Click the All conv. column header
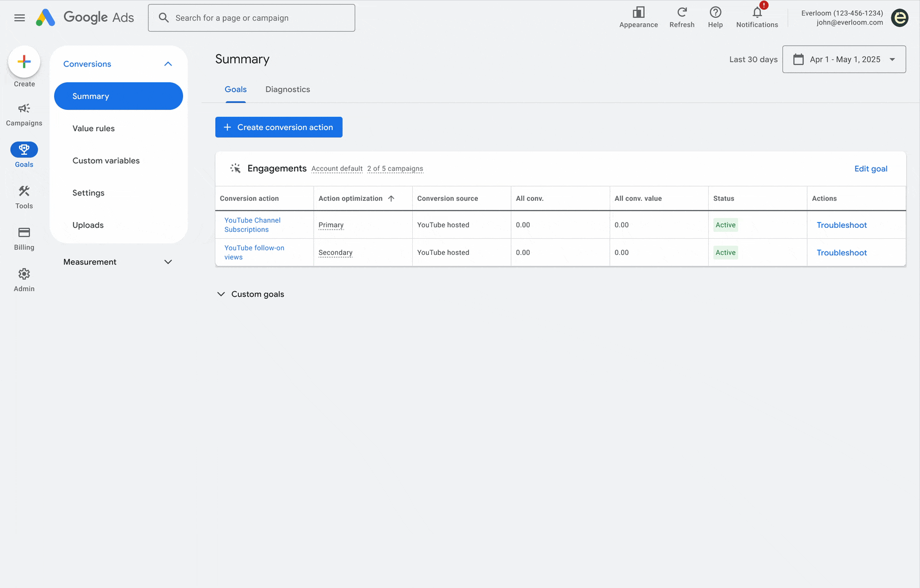This screenshot has width=920, height=588. pyautogui.click(x=530, y=198)
